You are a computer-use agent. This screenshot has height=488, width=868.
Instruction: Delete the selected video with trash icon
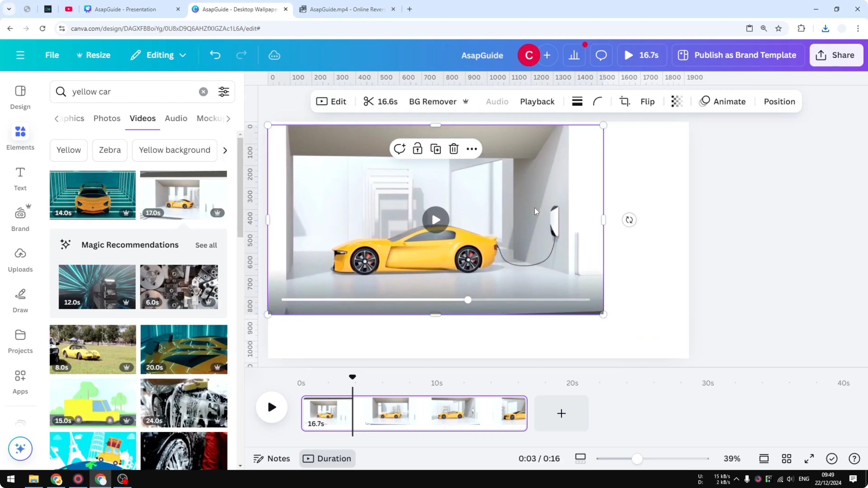point(454,149)
